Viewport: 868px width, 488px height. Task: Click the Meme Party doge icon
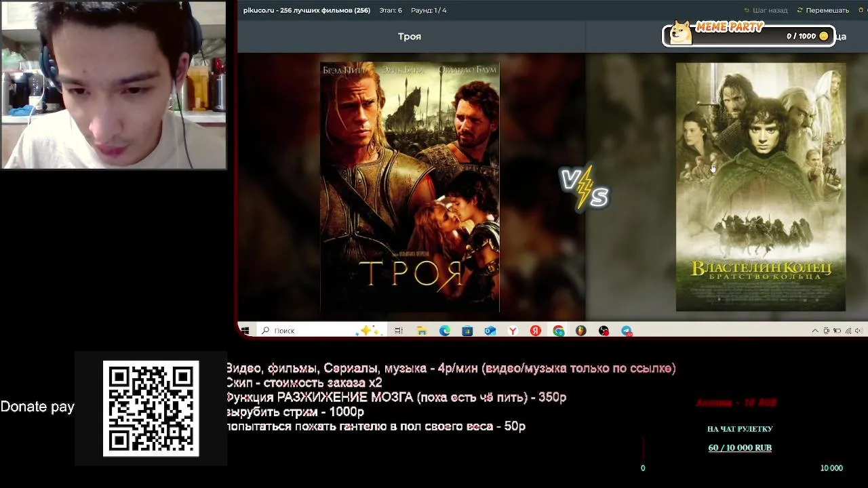(x=680, y=33)
